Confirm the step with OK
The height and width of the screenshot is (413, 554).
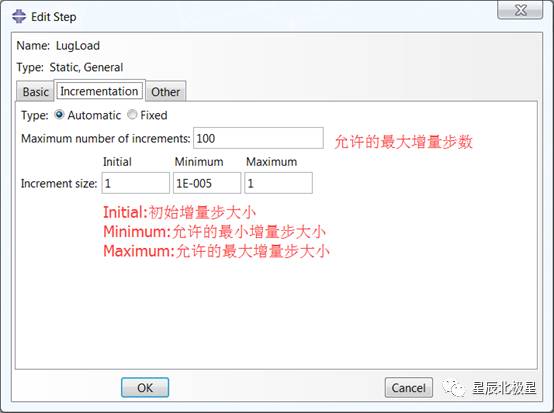145,388
